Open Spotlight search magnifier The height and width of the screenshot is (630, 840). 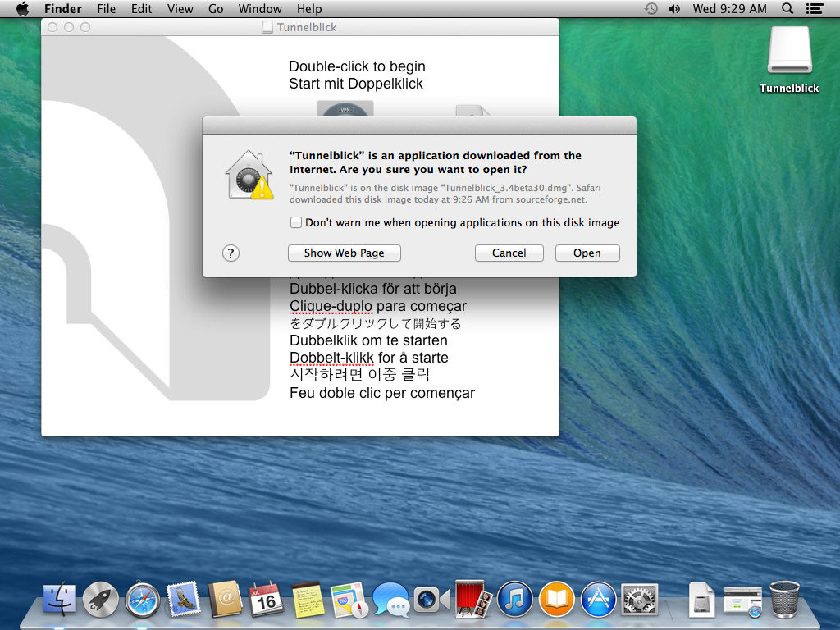tap(787, 8)
